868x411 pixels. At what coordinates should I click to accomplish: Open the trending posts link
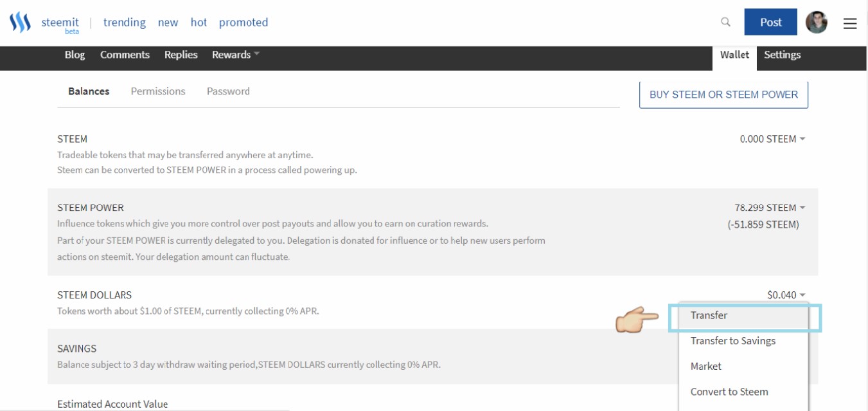pyautogui.click(x=125, y=23)
